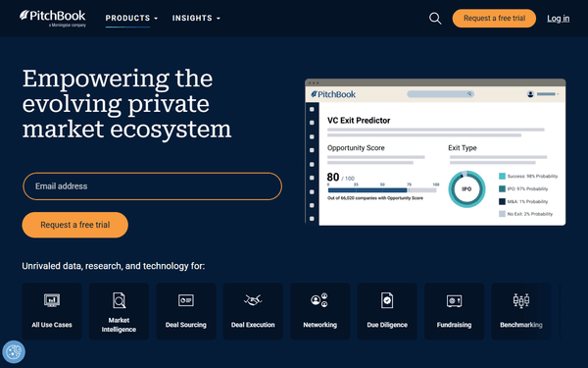Click the Fundraising safe icon
Image resolution: width=588 pixels, height=368 pixels.
(454, 301)
